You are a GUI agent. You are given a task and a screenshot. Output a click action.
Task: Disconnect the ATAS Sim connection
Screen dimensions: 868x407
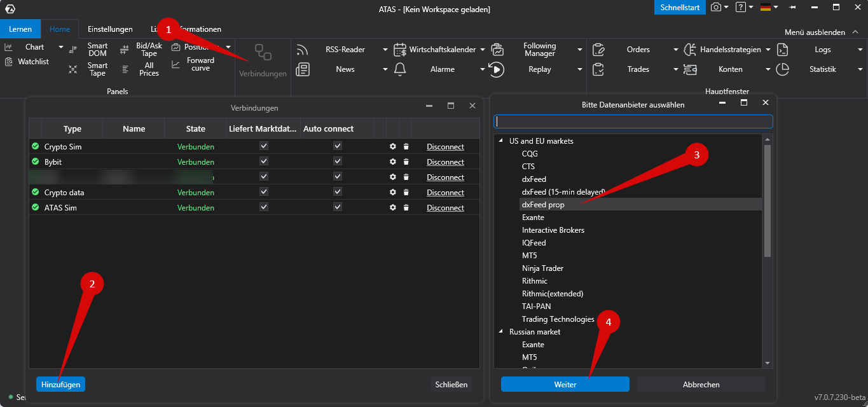tap(445, 208)
